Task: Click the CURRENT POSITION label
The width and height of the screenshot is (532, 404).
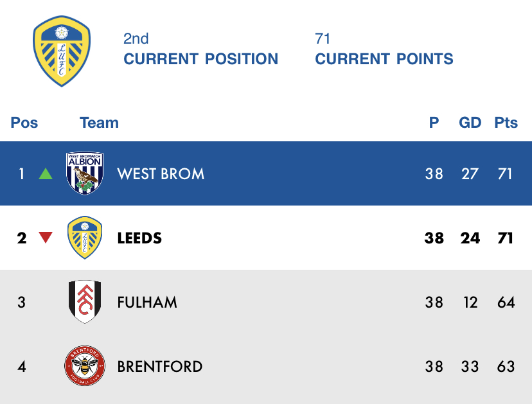Action: (x=201, y=58)
